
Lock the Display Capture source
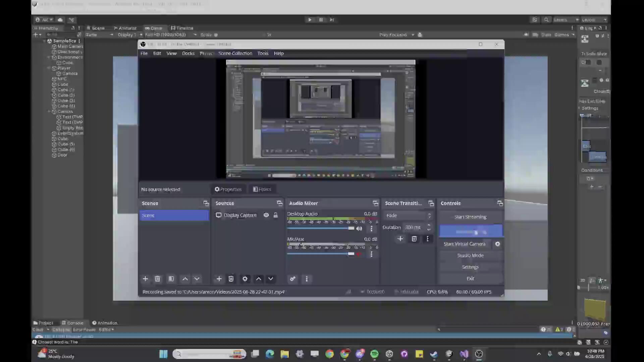coord(275,215)
